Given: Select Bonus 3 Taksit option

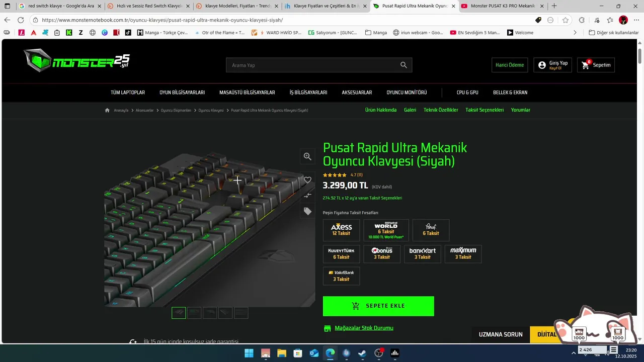Looking at the screenshot, I should [382, 254].
